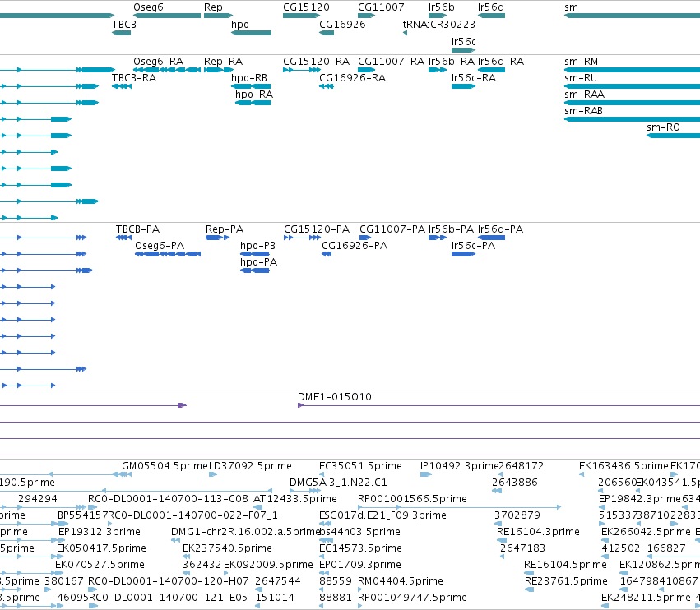The height and width of the screenshot is (610, 700).
Task: Click the sm-RO transcript label
Action: [663, 127]
